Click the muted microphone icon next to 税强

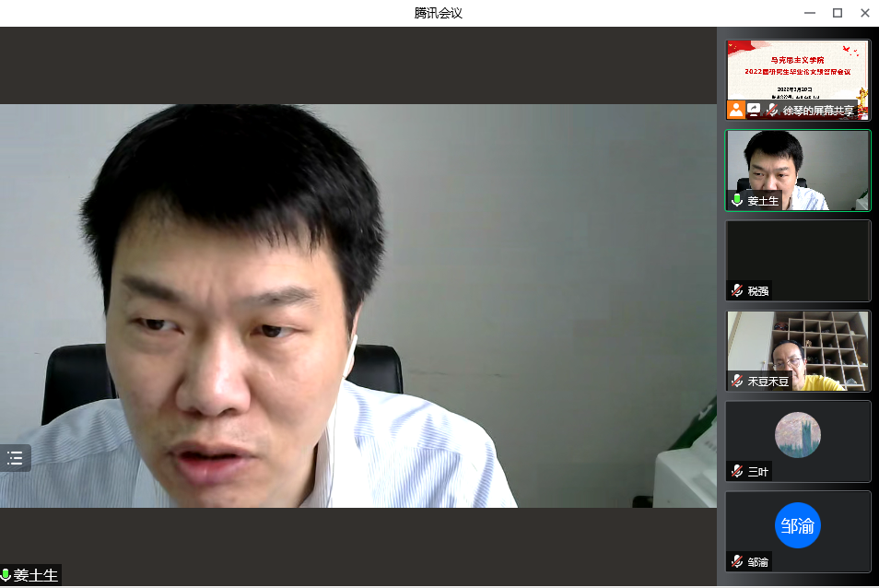(x=737, y=290)
